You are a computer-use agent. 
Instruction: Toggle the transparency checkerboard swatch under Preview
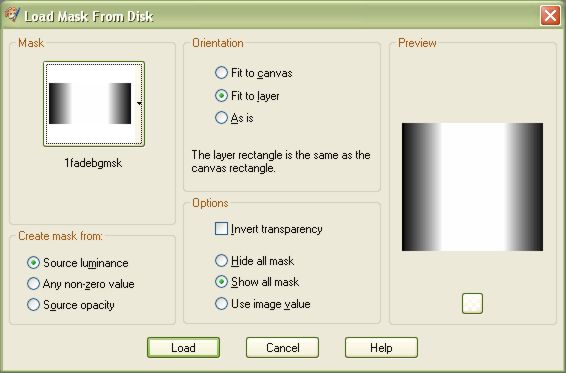pyautogui.click(x=472, y=303)
